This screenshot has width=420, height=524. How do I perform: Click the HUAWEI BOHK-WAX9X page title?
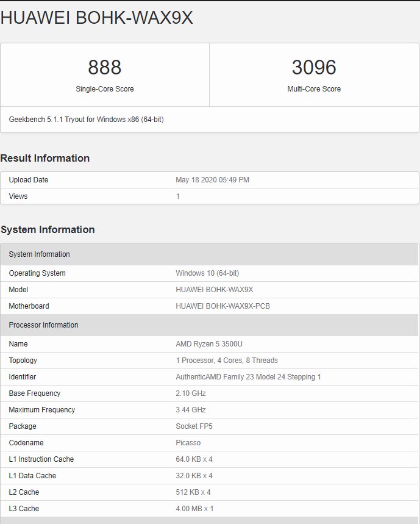96,18
